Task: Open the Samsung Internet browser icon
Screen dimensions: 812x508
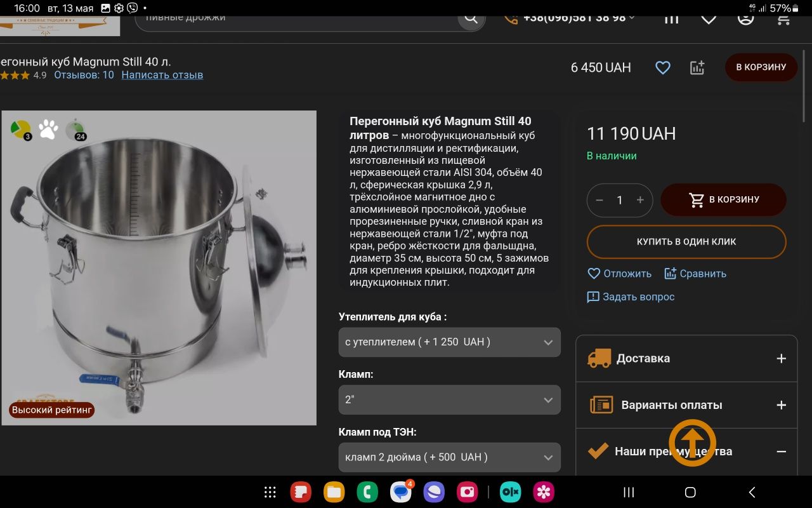Action: click(x=434, y=492)
